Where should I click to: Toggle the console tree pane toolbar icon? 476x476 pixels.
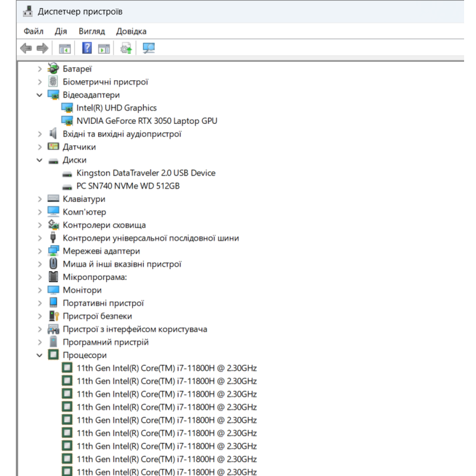64,48
